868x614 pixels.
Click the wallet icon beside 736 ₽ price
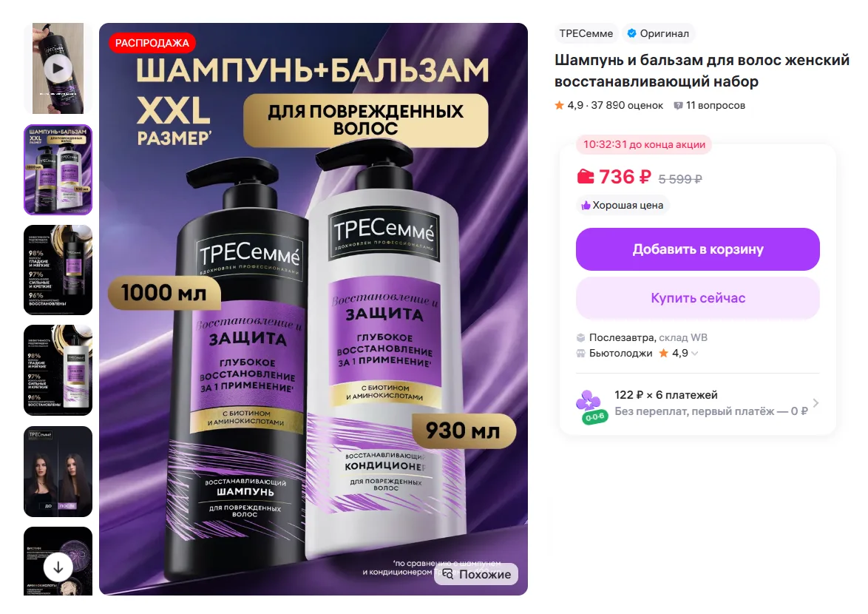click(x=585, y=177)
